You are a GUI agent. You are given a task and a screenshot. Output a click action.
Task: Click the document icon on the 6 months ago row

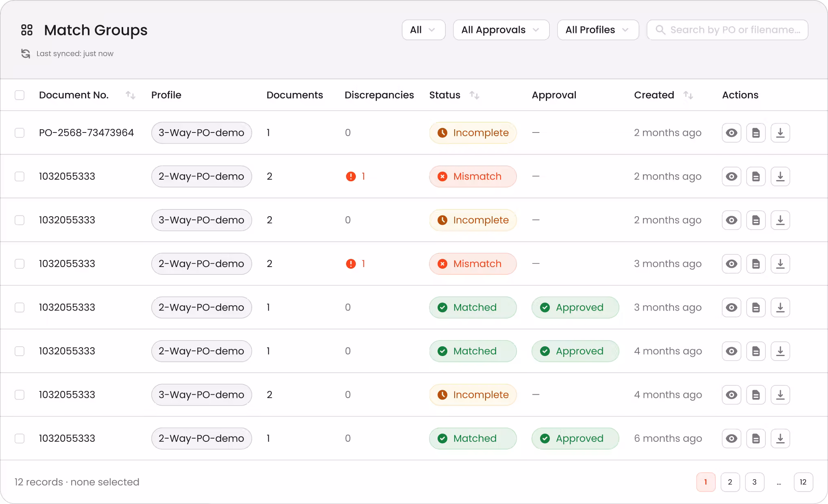(756, 439)
